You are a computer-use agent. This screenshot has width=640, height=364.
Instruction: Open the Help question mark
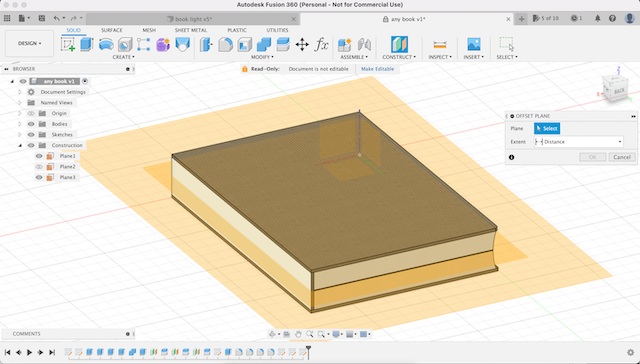point(612,18)
